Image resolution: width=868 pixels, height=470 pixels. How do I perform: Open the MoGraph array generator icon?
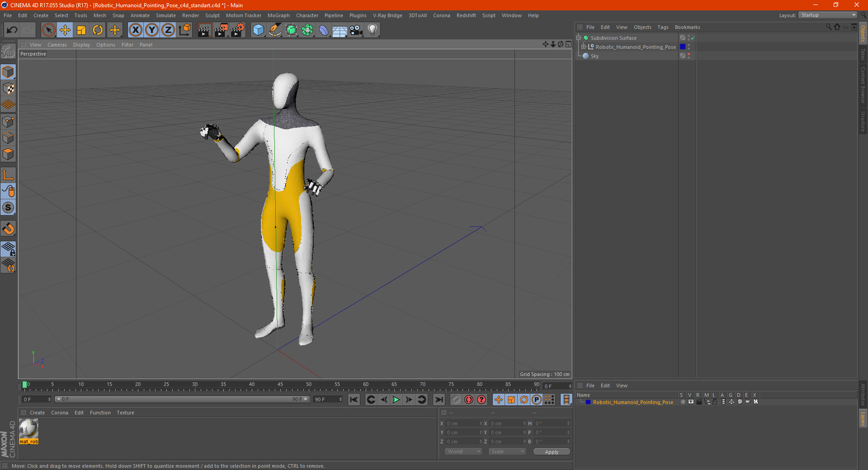coord(307,30)
